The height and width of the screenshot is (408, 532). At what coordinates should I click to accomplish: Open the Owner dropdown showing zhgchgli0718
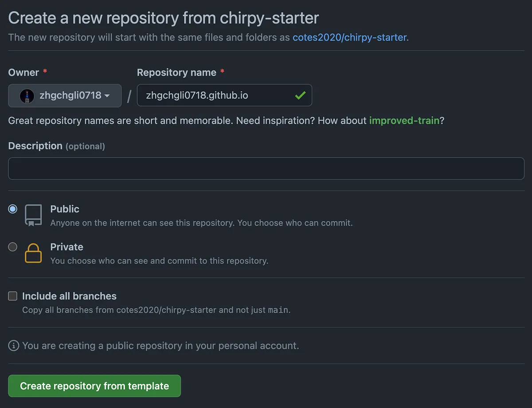(65, 96)
